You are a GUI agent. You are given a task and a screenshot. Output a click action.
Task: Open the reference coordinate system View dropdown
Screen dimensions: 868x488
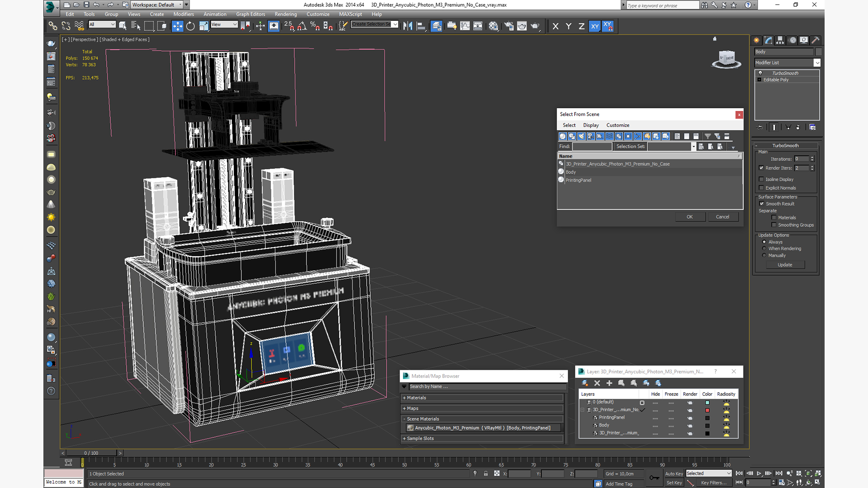tap(224, 24)
